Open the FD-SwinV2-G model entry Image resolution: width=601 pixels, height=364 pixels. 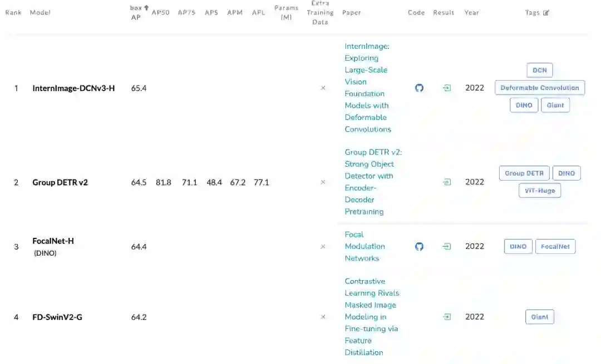(x=57, y=317)
